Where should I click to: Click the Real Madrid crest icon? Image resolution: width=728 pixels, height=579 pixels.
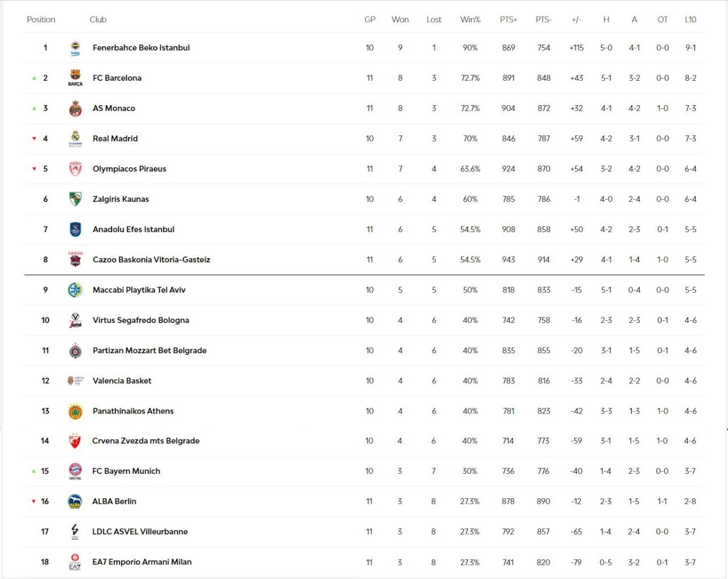tap(75, 138)
